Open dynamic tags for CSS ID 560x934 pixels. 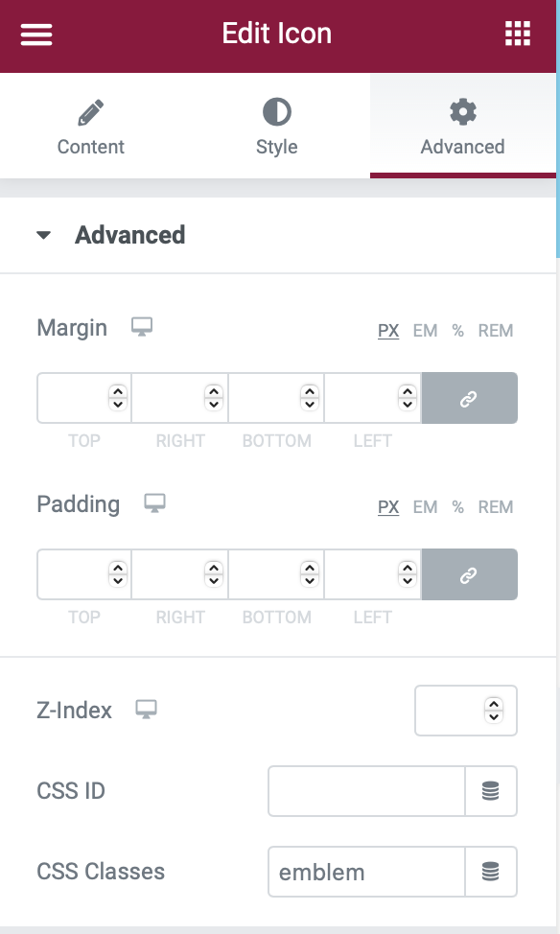click(x=491, y=791)
